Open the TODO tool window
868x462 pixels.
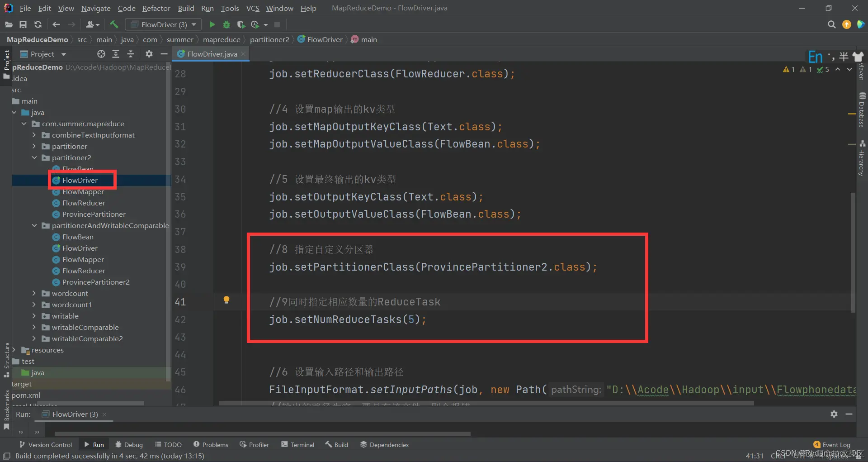pyautogui.click(x=168, y=445)
